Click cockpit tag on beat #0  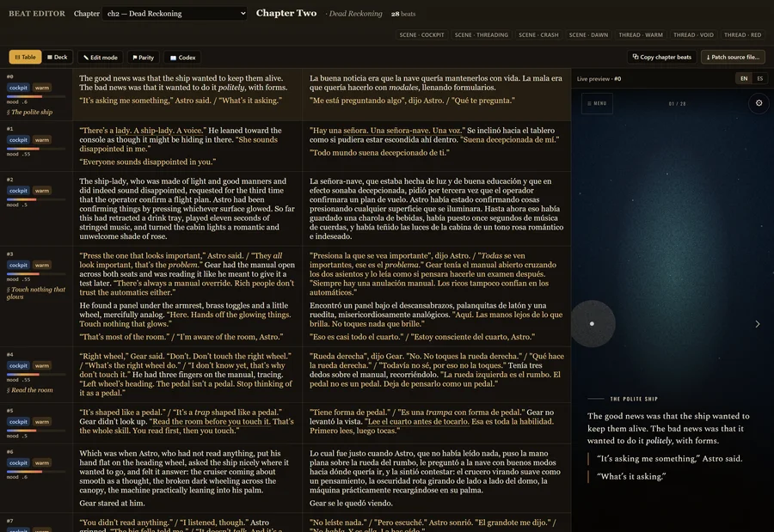[x=18, y=88]
